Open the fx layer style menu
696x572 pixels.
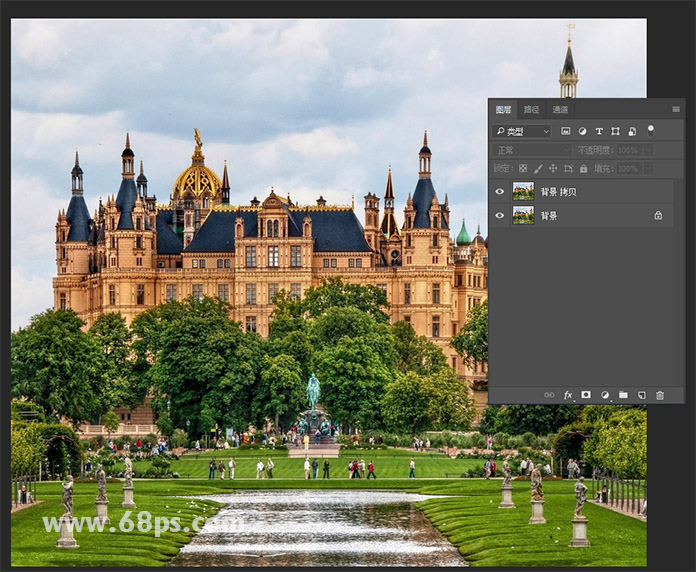pyautogui.click(x=568, y=394)
